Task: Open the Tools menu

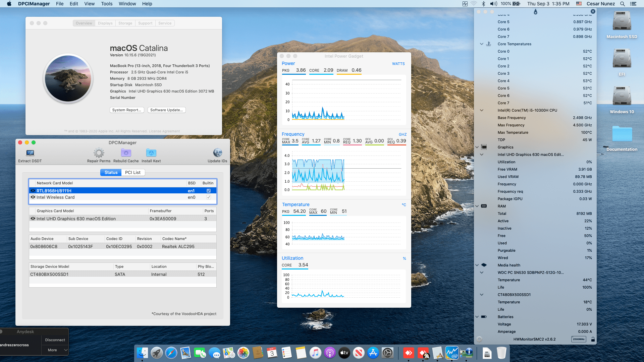Action: pos(107,4)
